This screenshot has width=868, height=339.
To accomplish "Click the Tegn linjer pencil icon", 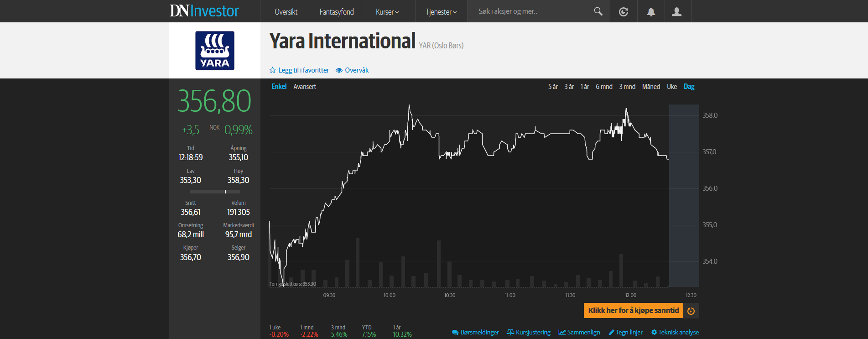I will [x=612, y=332].
